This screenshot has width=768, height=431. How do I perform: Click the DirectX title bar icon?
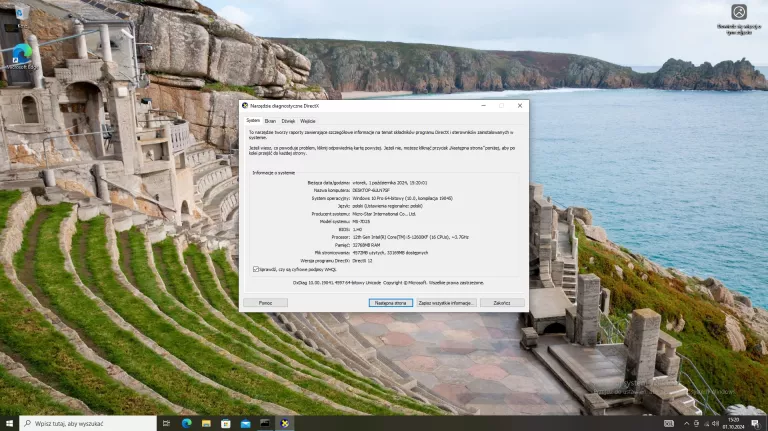coord(245,105)
